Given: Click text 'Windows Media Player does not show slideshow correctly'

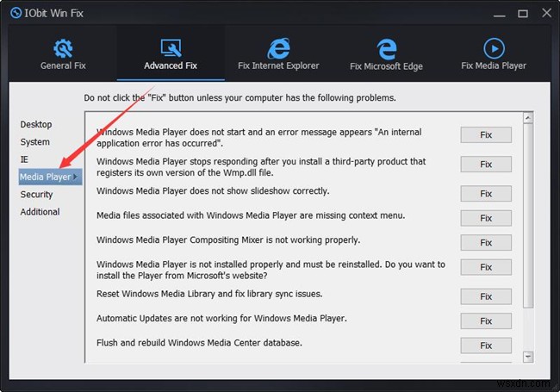Looking at the screenshot, I should coord(213,191).
